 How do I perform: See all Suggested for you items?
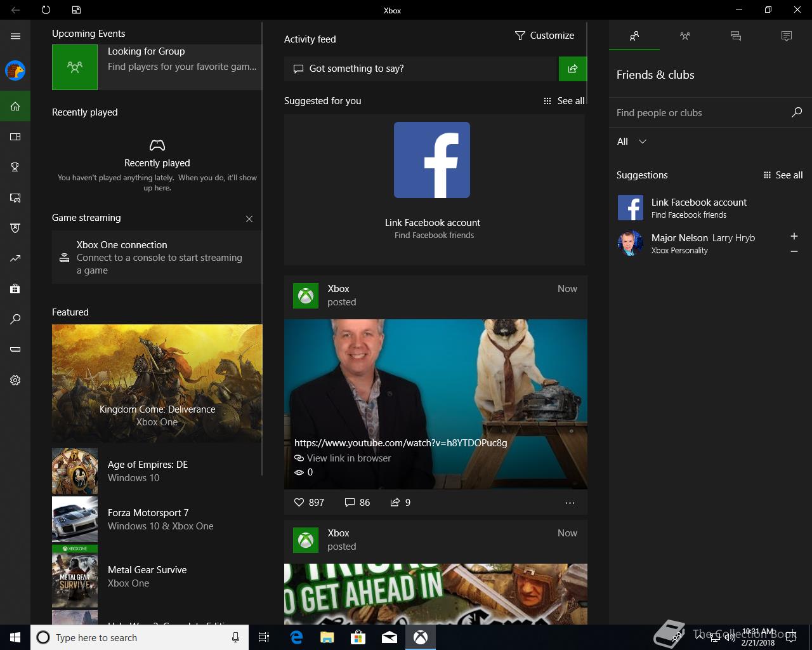point(564,101)
